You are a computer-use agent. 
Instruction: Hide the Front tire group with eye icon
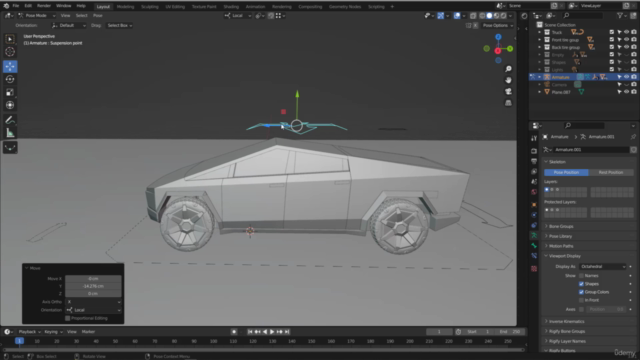coord(627,40)
